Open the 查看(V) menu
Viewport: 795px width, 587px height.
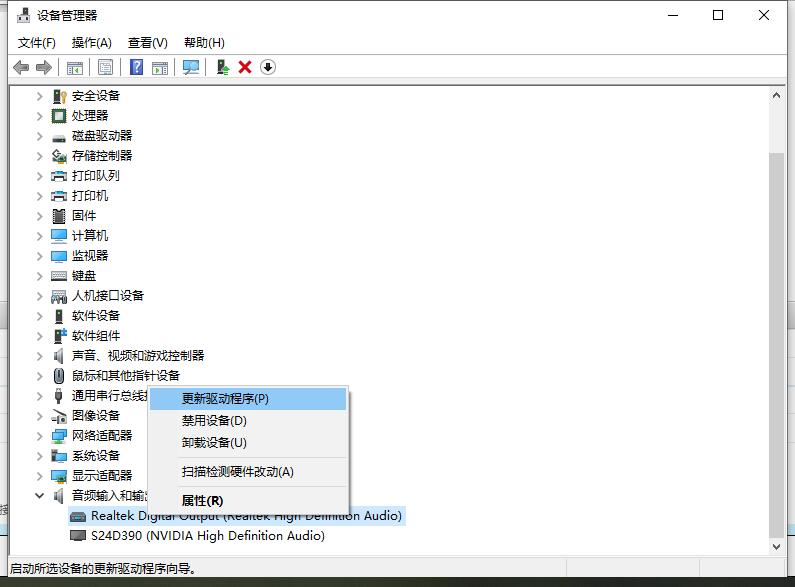click(147, 43)
